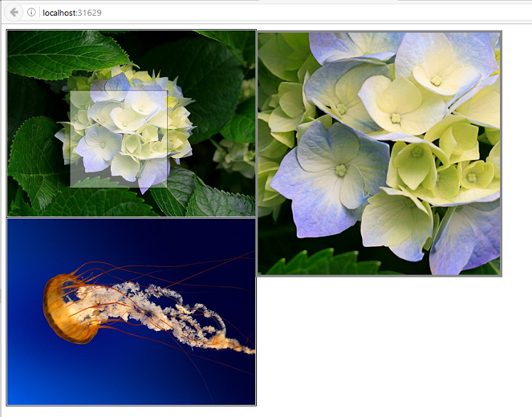
Task: Select the hydrangea flower thumbnail image
Action: (132, 123)
